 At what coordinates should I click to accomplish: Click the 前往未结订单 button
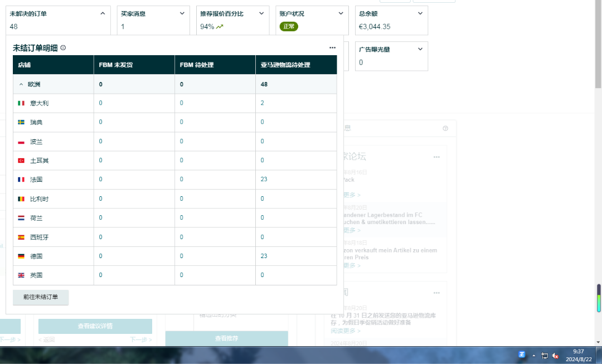tap(41, 297)
